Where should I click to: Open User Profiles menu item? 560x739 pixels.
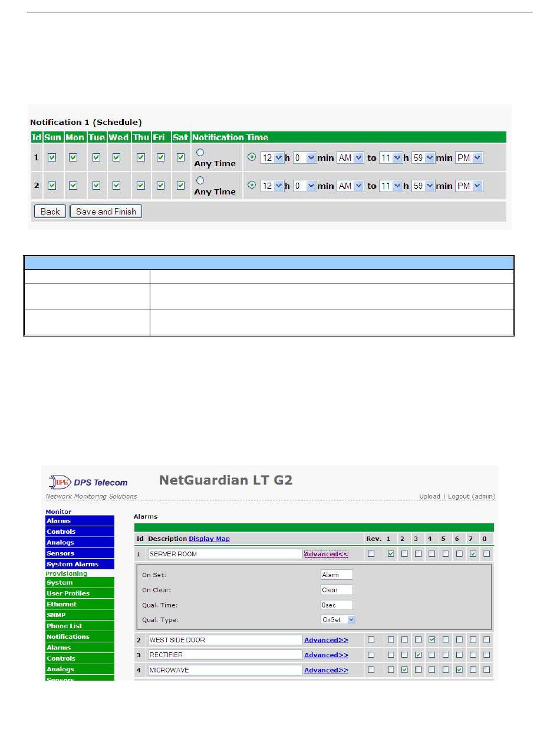pos(80,593)
